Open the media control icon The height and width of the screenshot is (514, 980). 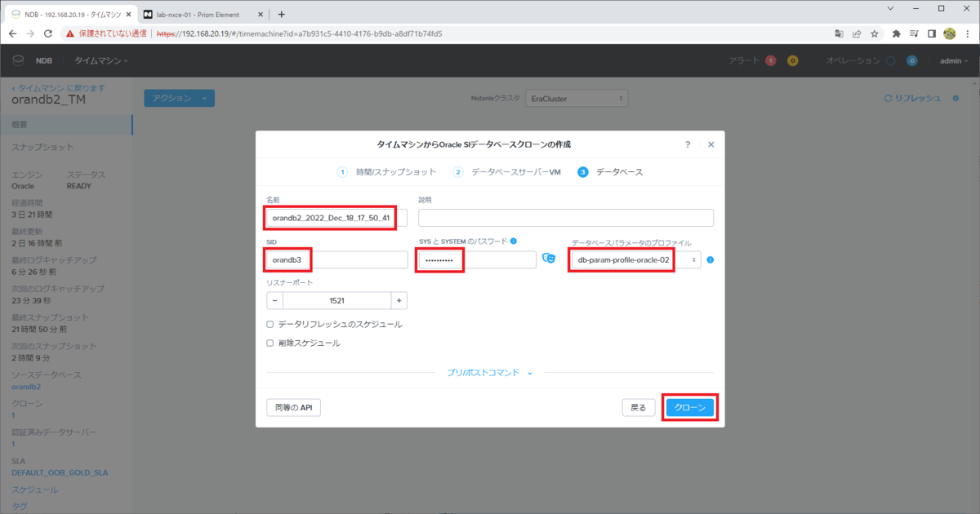click(x=914, y=33)
